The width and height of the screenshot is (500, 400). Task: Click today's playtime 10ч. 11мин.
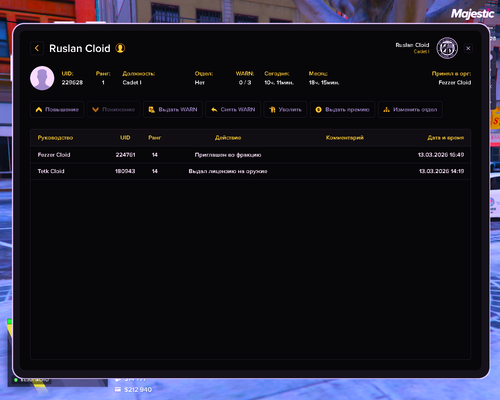pyautogui.click(x=279, y=82)
